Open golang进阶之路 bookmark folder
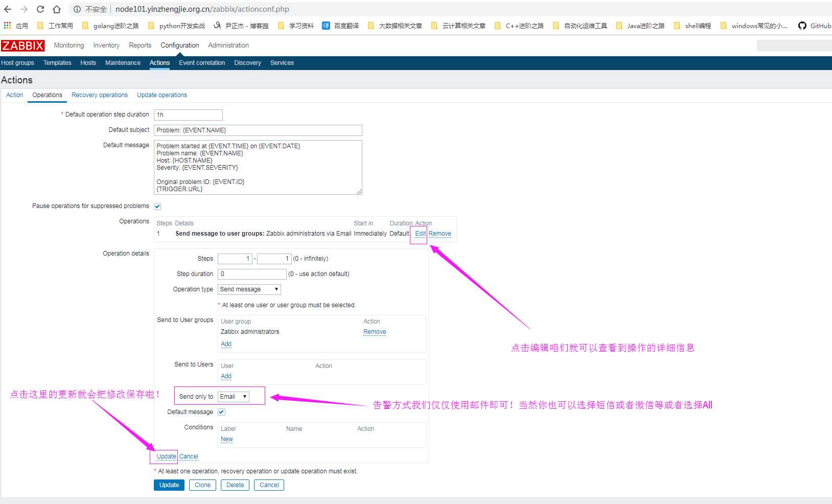This screenshot has height=504, width=832. (x=110, y=26)
